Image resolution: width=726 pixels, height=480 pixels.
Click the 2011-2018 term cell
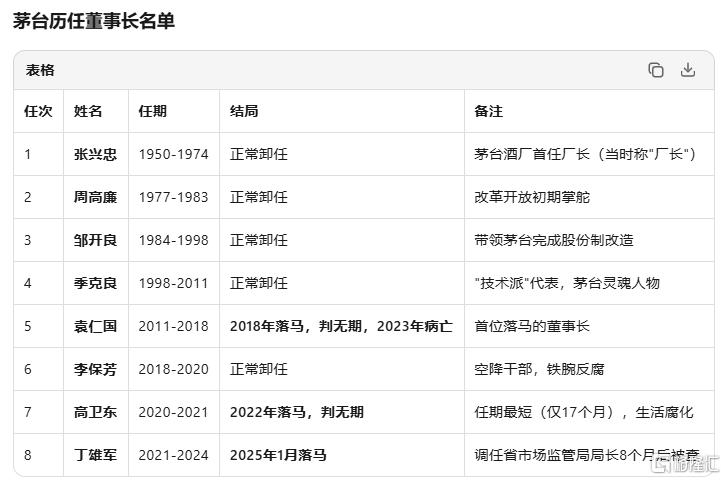[x=174, y=326]
